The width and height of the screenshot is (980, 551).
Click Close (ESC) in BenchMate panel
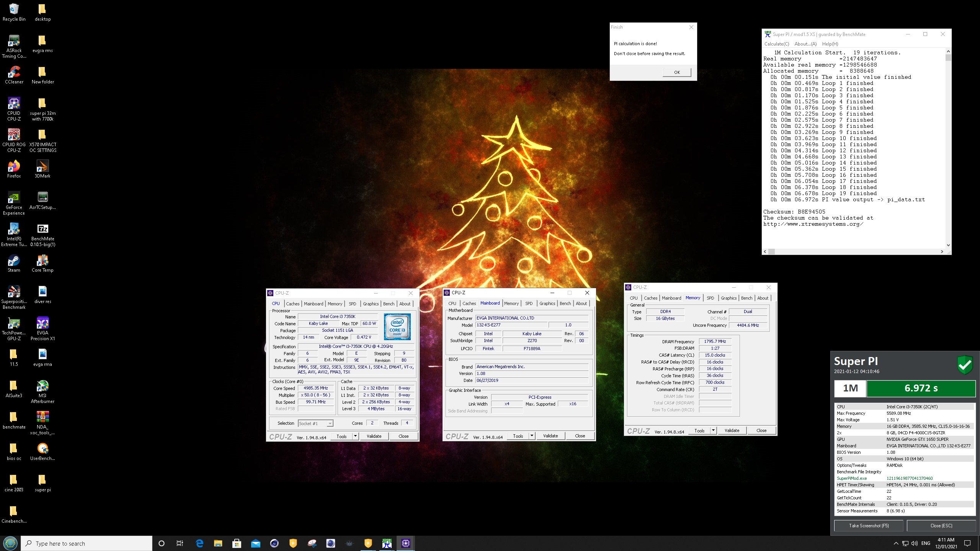[941, 525]
